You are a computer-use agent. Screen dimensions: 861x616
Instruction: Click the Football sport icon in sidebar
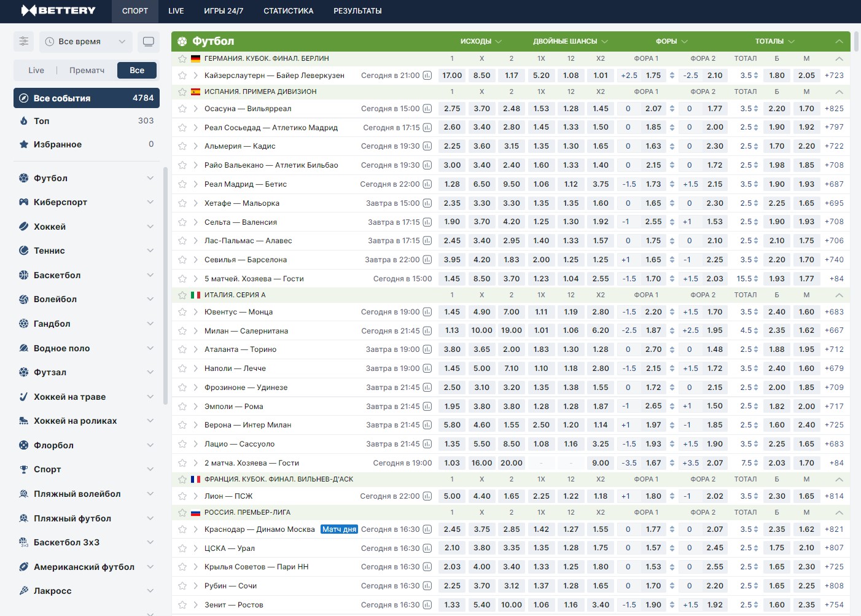24,178
